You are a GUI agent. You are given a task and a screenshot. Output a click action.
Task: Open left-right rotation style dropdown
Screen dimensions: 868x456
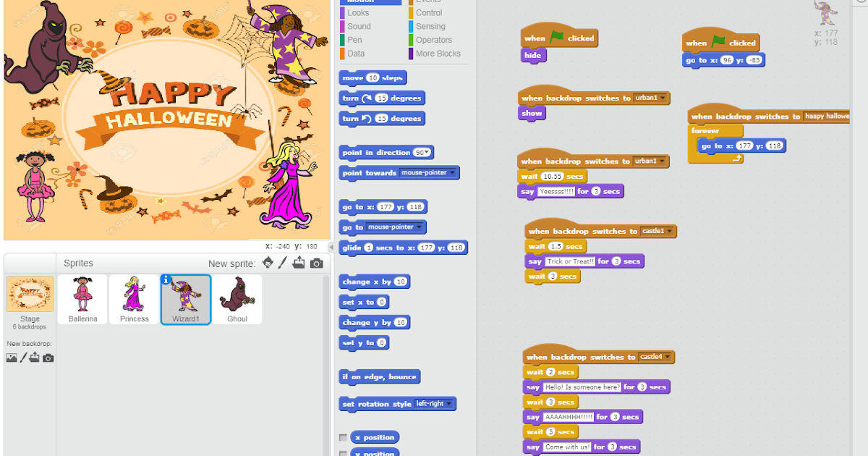click(434, 404)
